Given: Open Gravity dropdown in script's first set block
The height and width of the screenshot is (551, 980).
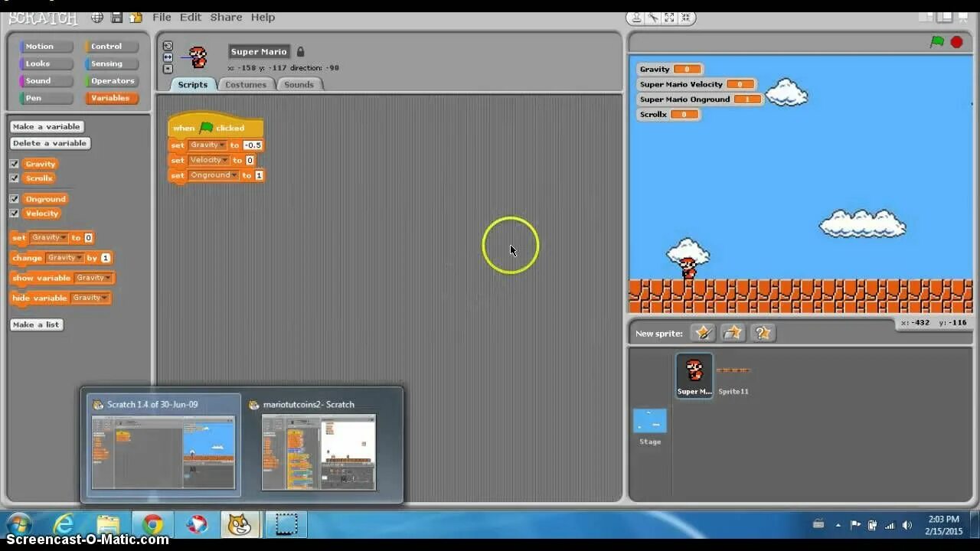Looking at the screenshot, I should tap(207, 145).
